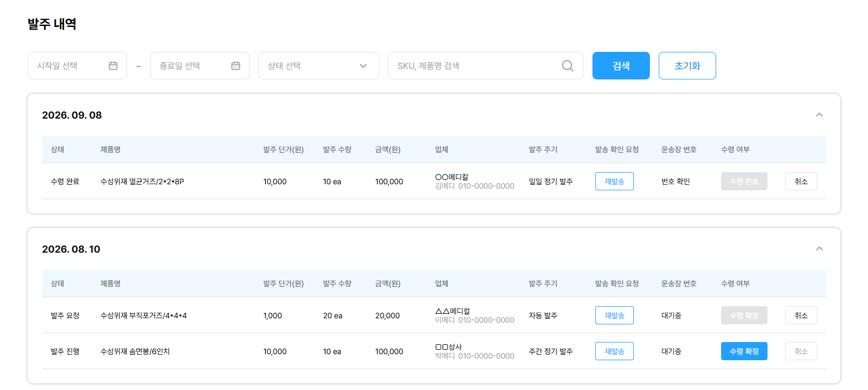Click vendor name □□상사
This screenshot has height=390, width=868.
point(448,347)
